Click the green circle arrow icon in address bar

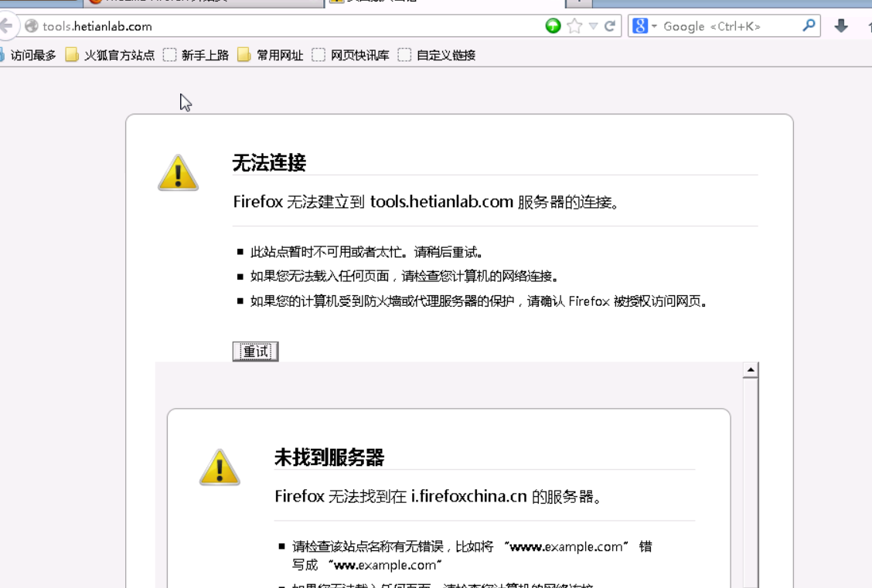coord(553,25)
